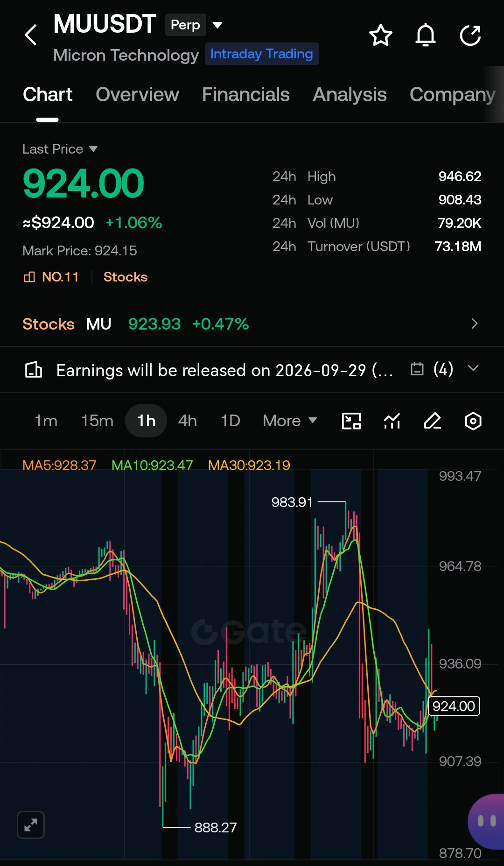This screenshot has height=866, width=504.
Task: Switch to the Chart tab
Action: [48, 95]
